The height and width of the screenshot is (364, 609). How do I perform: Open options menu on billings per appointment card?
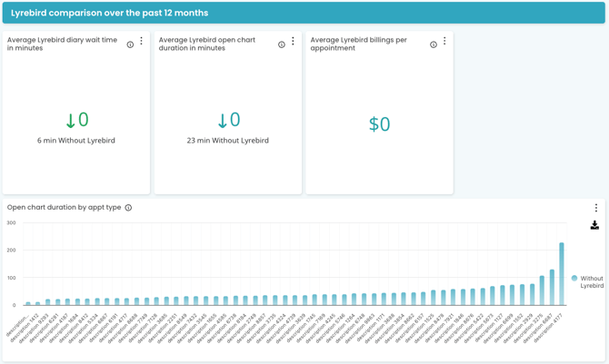click(444, 41)
